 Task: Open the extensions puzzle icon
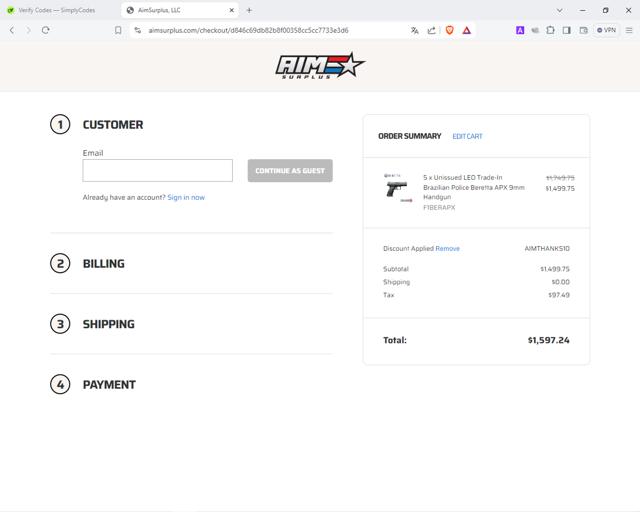pos(550,30)
